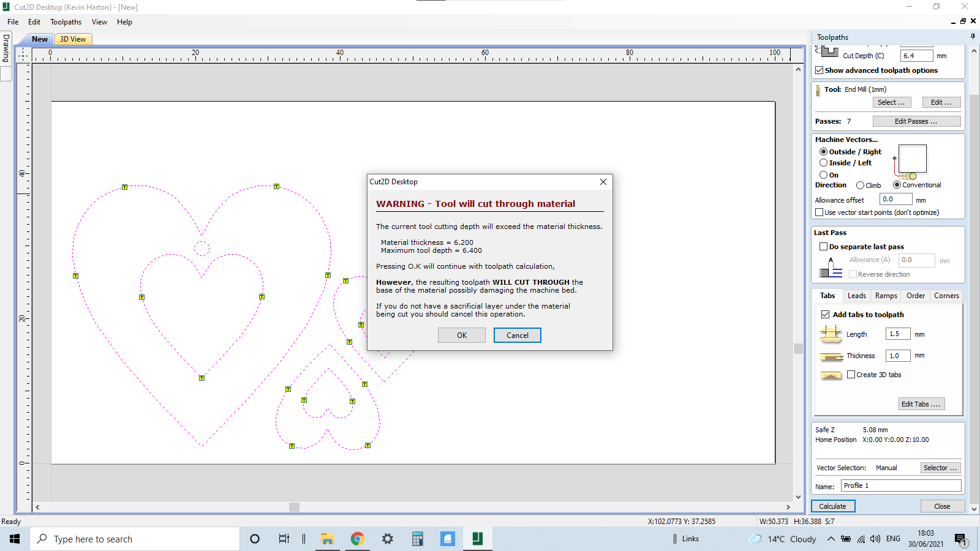Switch to the Ramps tab
The height and width of the screenshot is (551, 980).
click(x=886, y=296)
